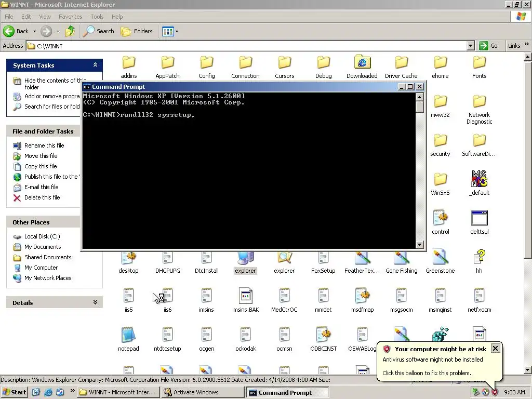Viewport: 532px width, 399px height.
Task: Click the Command Prompt scroll up arrow
Action: pos(419,97)
